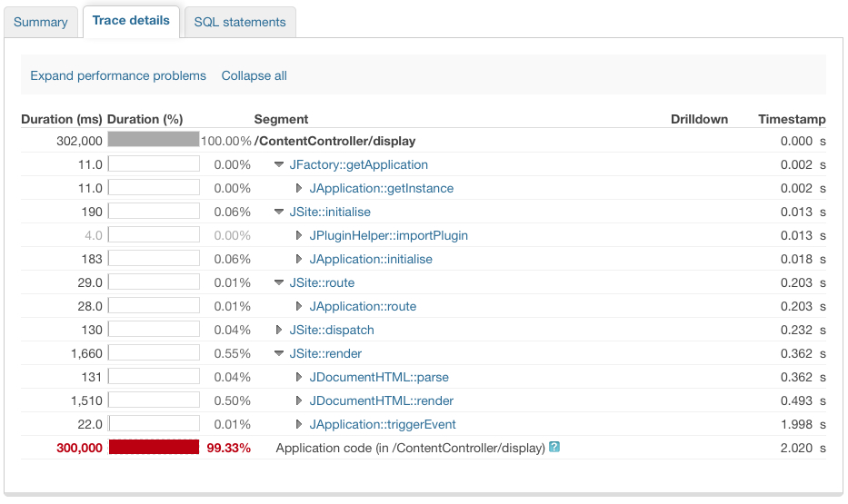Image resolution: width=848 pixels, height=504 pixels.
Task: Click the JSite::route segment link
Action: (x=322, y=283)
